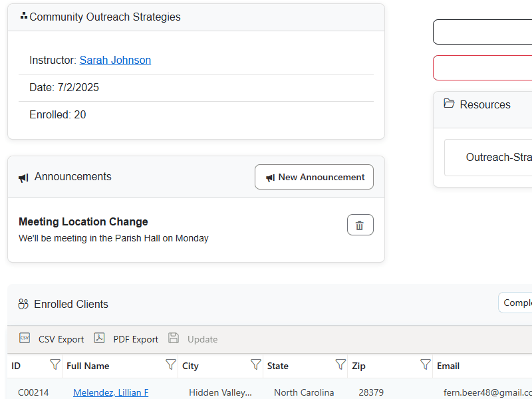Screen dimensions: 532x399
Task: Open filter for Zip column
Action: 426,364
